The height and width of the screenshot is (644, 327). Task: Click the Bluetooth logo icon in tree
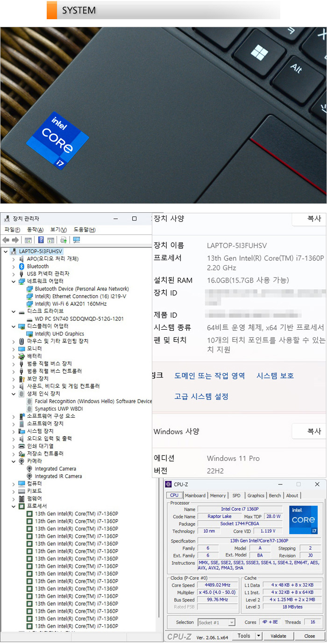pos(21,266)
